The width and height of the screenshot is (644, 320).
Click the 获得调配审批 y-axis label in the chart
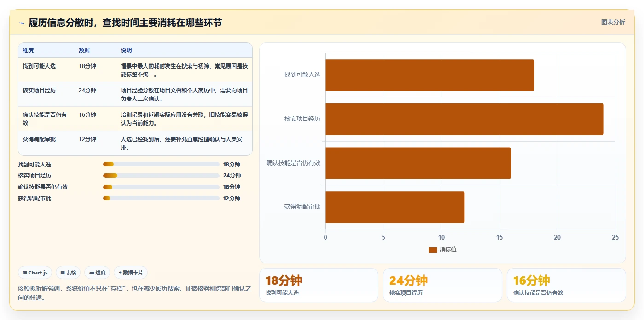click(x=302, y=207)
